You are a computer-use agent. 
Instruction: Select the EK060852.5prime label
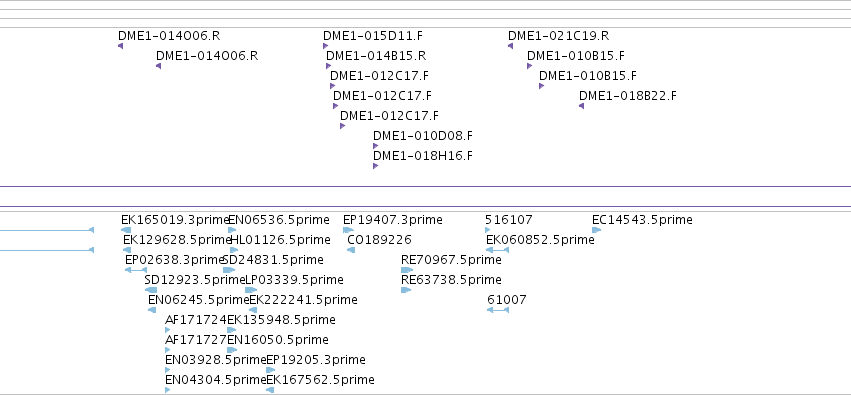541,240
